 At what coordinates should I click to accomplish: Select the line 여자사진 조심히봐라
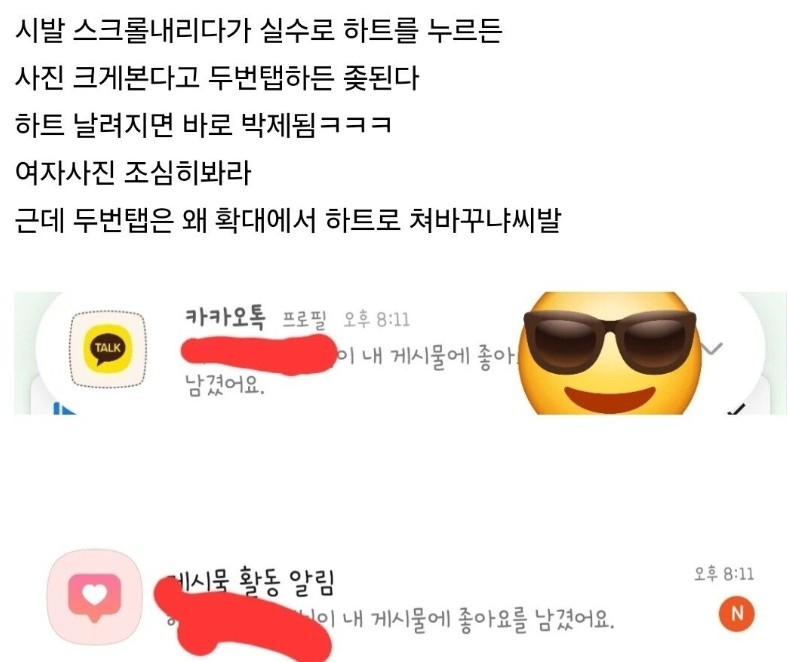(x=133, y=173)
